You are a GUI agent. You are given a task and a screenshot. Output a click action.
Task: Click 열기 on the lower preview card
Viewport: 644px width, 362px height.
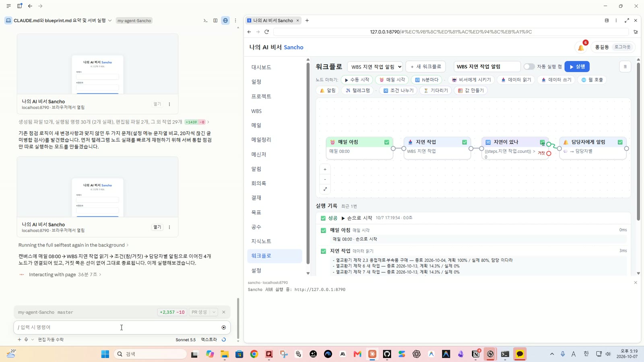click(x=157, y=227)
